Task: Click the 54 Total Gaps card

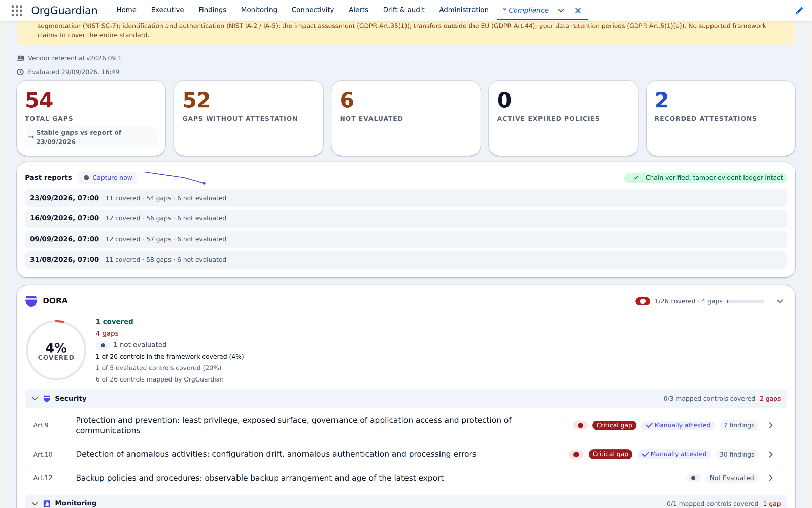Action: [x=91, y=118]
